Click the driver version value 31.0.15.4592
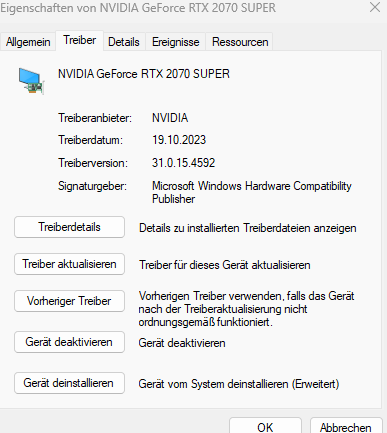The height and width of the screenshot is (433, 387). point(184,163)
